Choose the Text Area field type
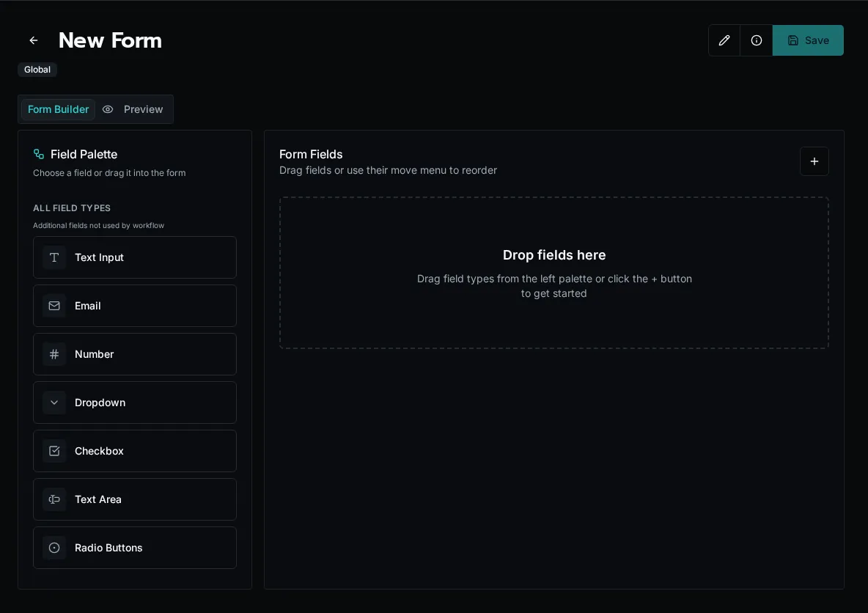 click(134, 499)
